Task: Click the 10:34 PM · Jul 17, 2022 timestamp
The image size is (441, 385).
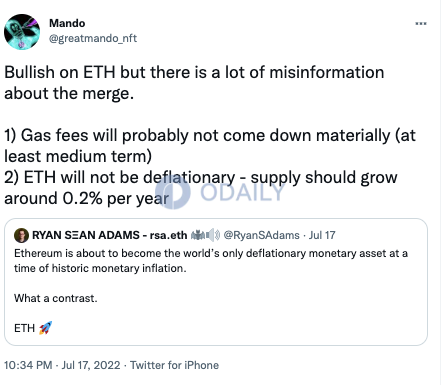Action: (x=62, y=365)
